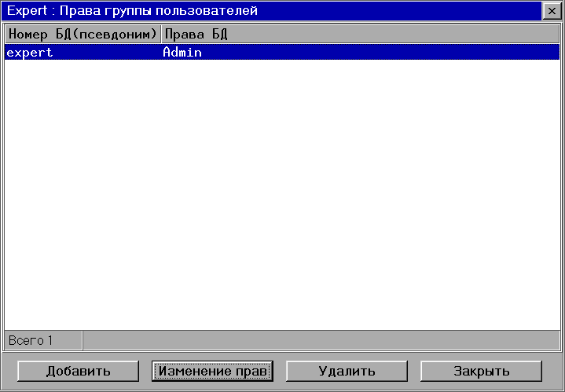Click the Admin rights cell
This screenshot has width=565, height=392.
[x=182, y=53]
